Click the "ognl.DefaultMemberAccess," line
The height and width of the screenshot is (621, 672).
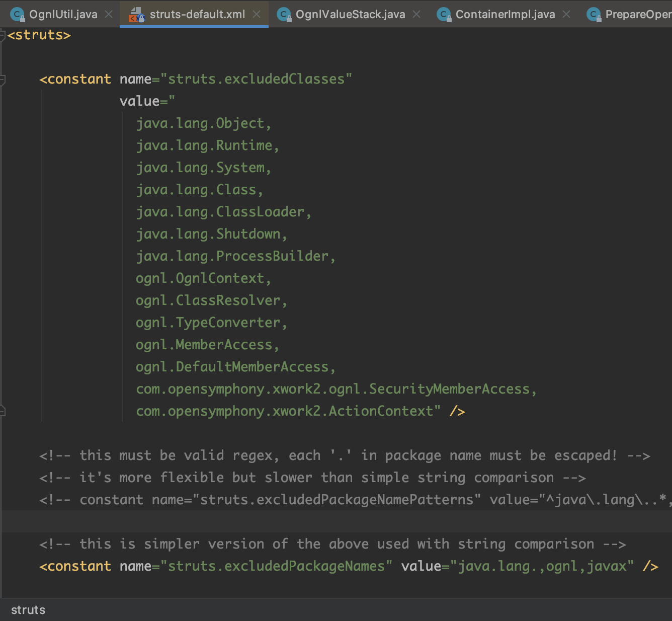236,367
